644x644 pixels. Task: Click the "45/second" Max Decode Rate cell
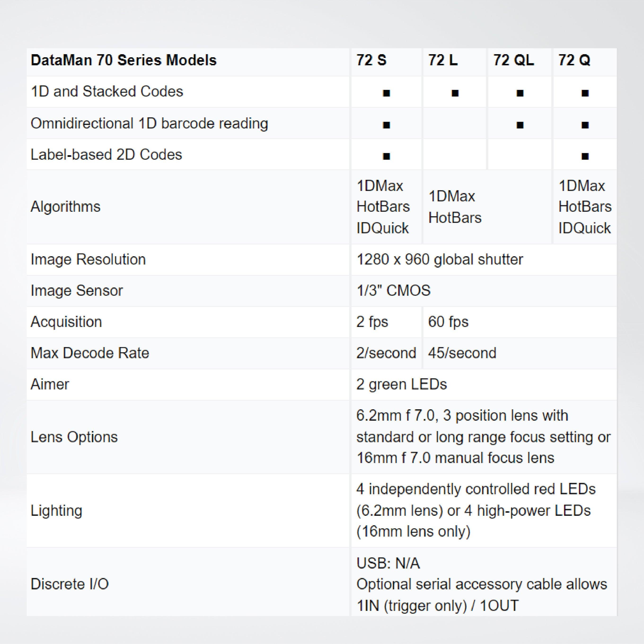coord(462,353)
